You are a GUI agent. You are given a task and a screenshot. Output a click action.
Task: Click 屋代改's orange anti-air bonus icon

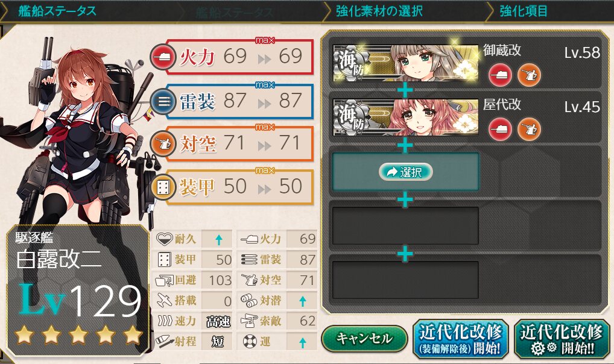(x=529, y=129)
